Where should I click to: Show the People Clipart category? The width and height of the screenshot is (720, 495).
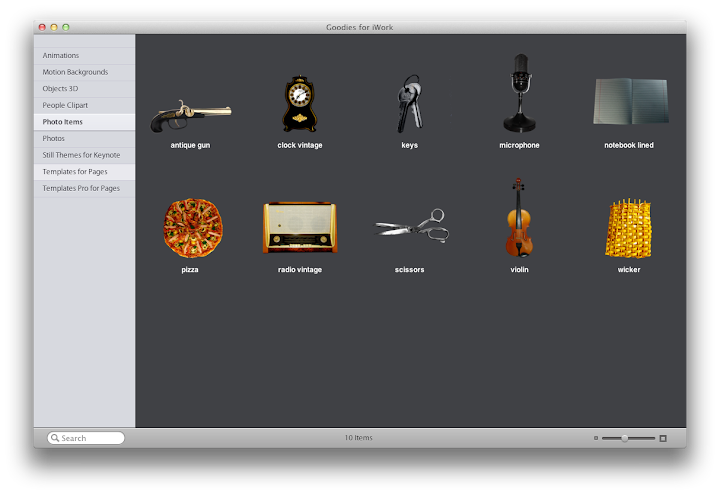click(x=84, y=105)
